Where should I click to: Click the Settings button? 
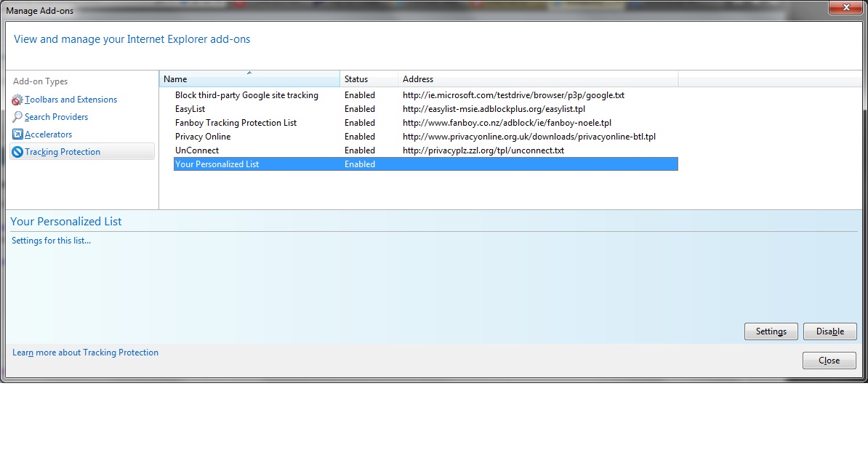pyautogui.click(x=771, y=331)
